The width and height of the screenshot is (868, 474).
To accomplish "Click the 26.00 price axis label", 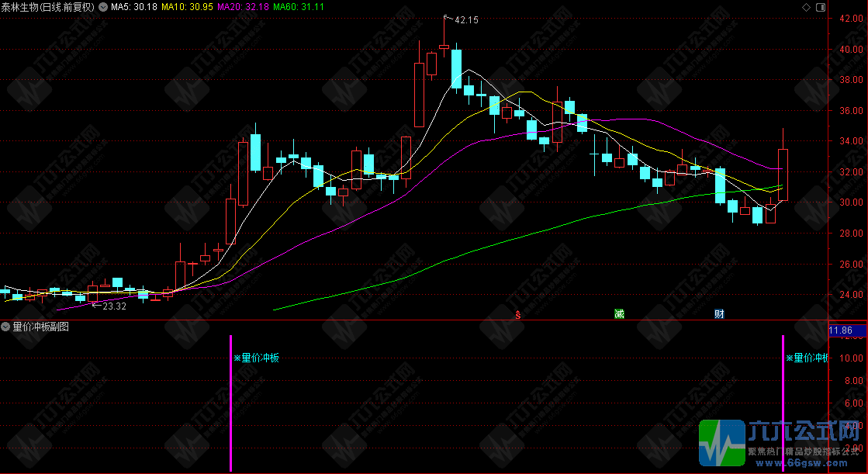I will click(x=851, y=264).
